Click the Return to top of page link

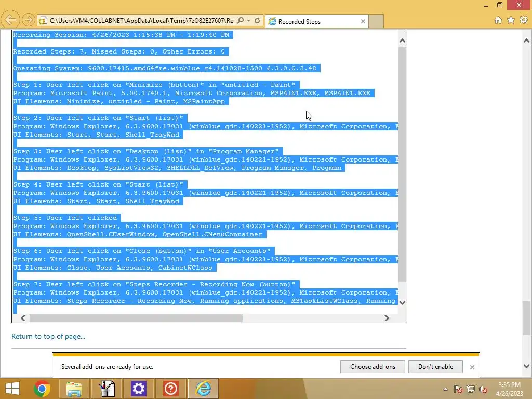(x=48, y=337)
